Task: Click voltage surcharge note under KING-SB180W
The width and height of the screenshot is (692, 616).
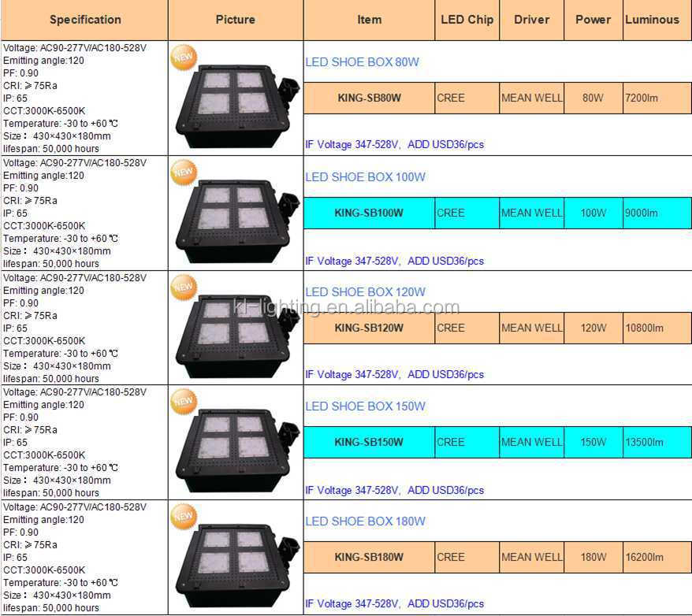Action: [395, 603]
